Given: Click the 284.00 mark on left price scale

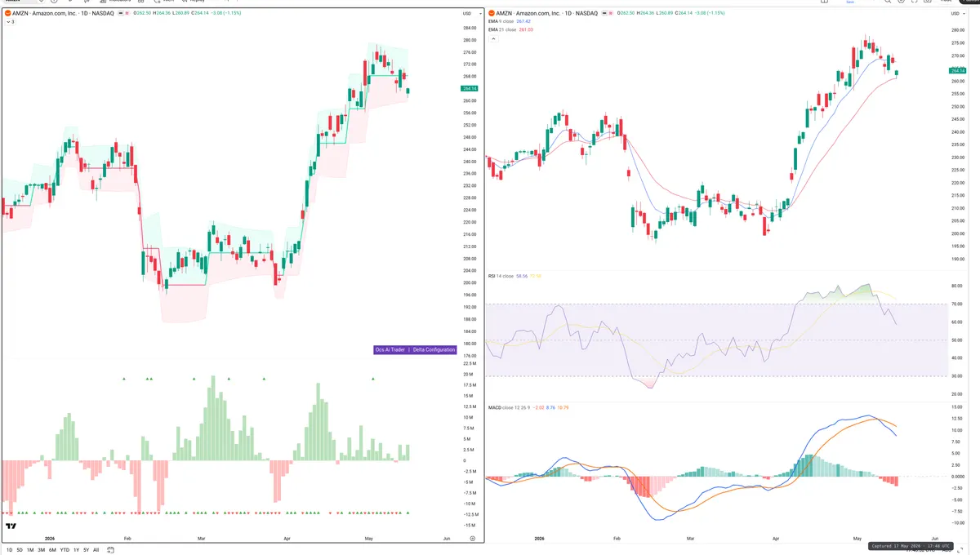Looking at the screenshot, I should point(470,28).
